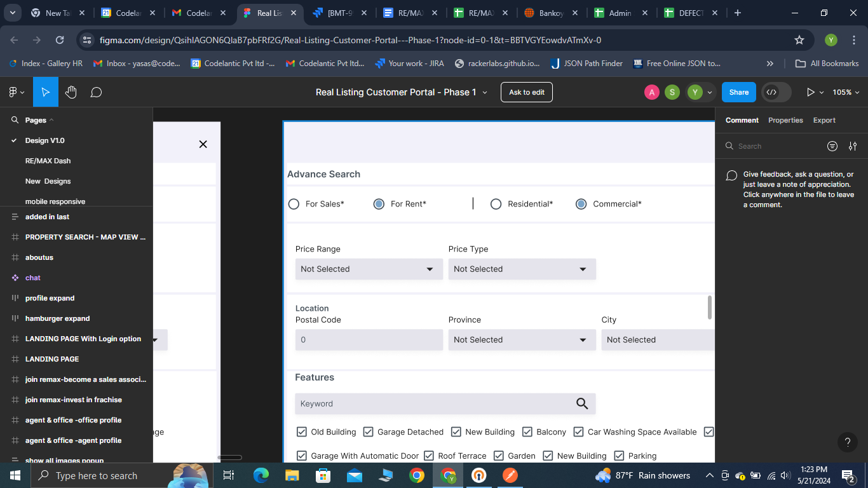
Task: Click the Present play icon
Action: pos(810,92)
